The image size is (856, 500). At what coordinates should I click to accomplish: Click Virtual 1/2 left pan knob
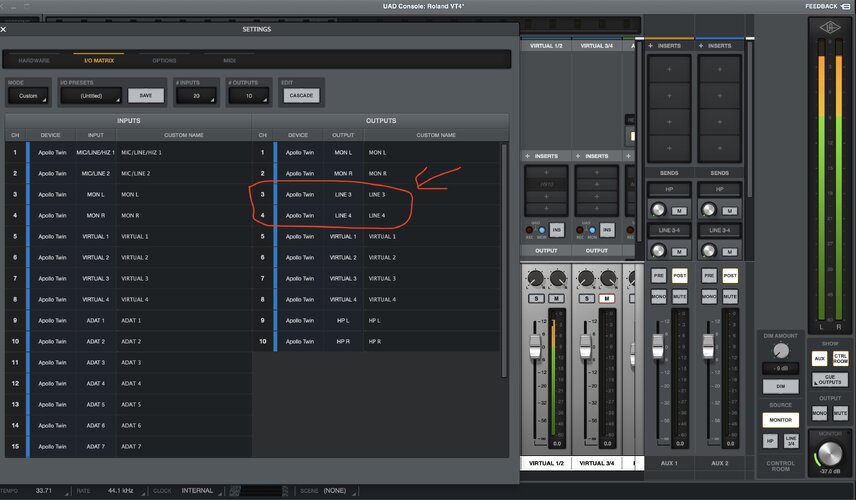(535, 279)
